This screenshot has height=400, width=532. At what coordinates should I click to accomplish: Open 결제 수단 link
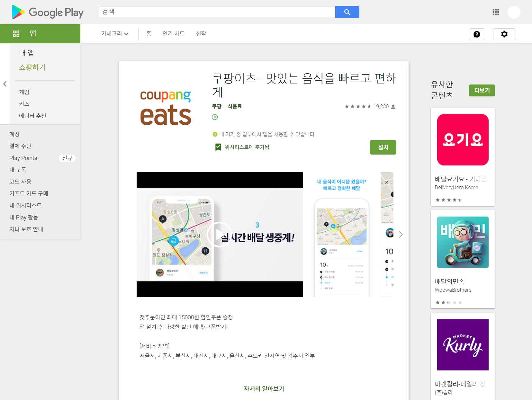20,146
